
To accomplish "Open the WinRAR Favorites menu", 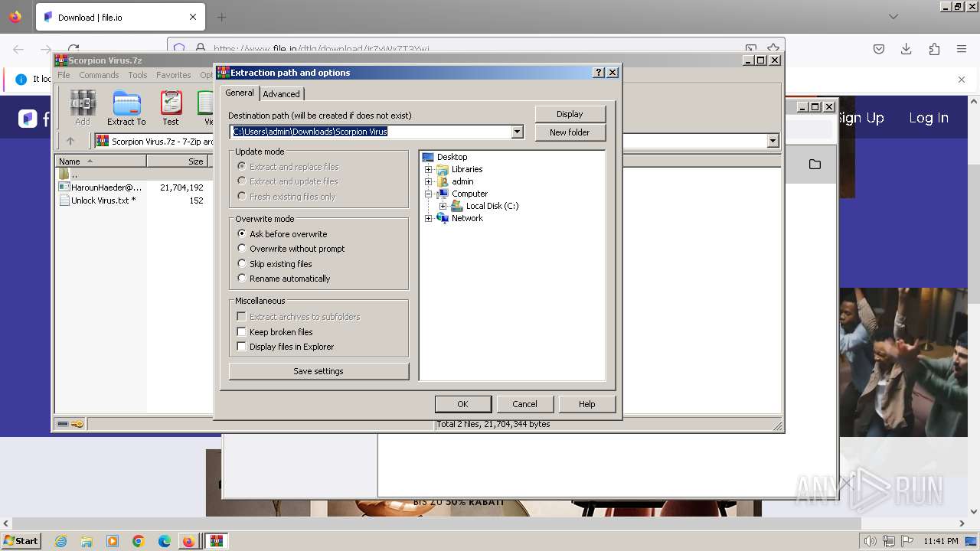I will coord(174,75).
